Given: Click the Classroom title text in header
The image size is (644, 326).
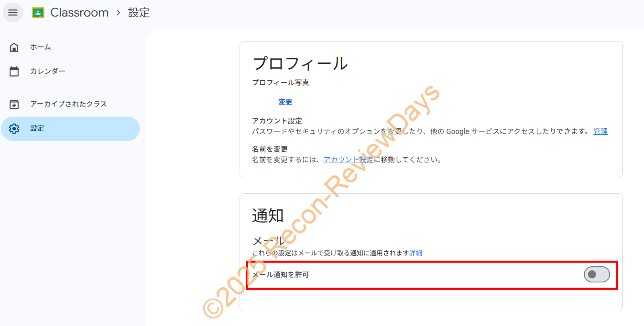Looking at the screenshot, I should pyautogui.click(x=79, y=13).
